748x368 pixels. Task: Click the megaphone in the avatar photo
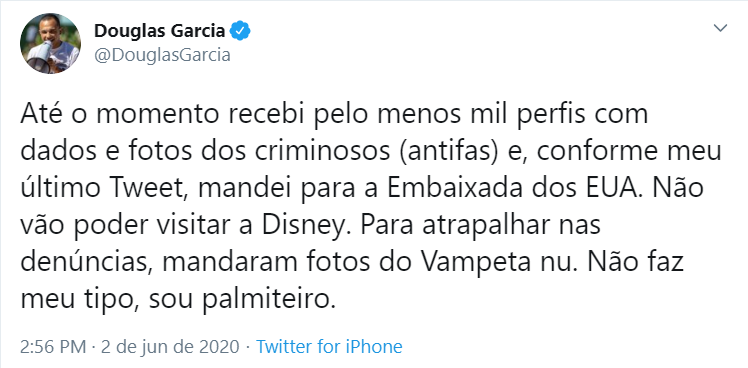(x=41, y=54)
